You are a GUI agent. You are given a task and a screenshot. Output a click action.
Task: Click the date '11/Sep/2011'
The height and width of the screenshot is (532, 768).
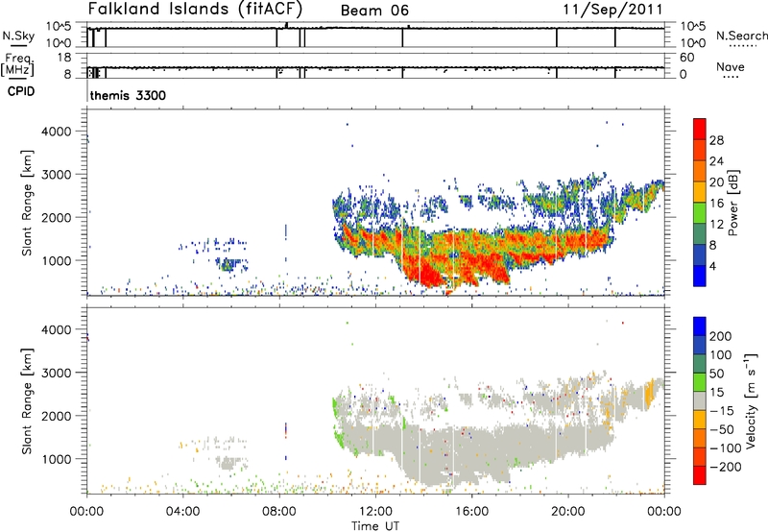[612, 10]
